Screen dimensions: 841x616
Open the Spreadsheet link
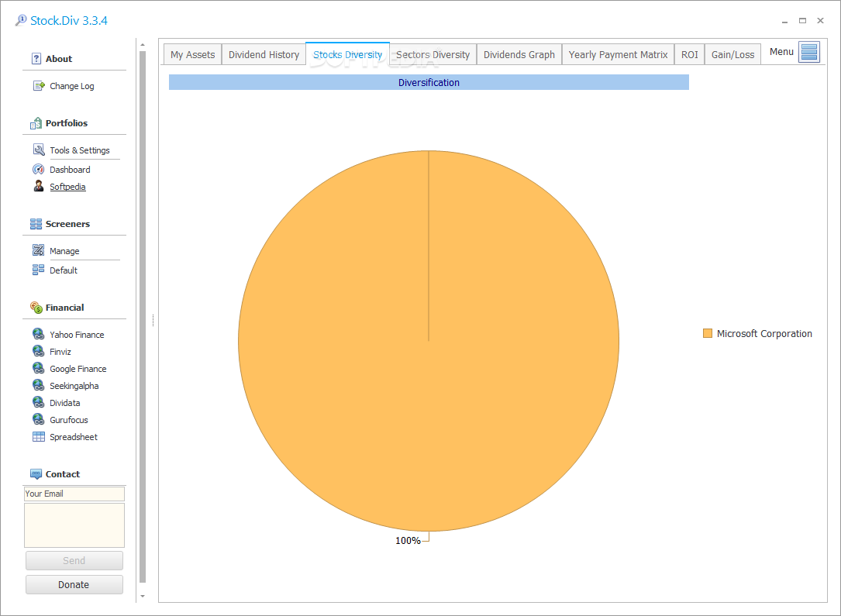point(74,437)
